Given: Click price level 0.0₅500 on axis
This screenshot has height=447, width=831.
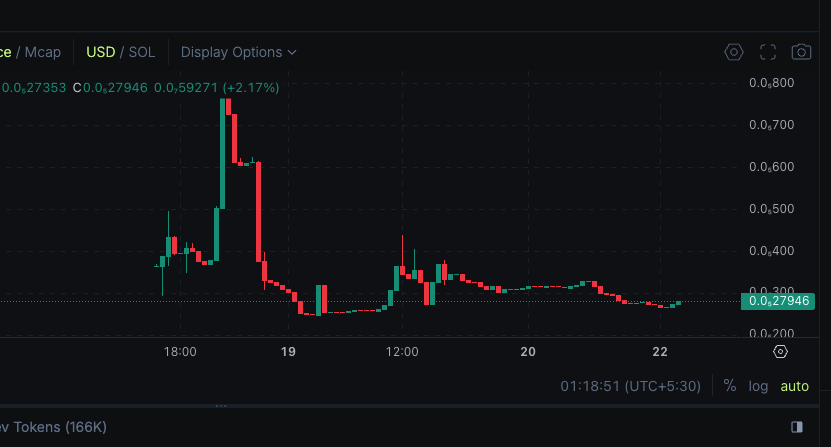Looking at the screenshot, I should (771, 209).
